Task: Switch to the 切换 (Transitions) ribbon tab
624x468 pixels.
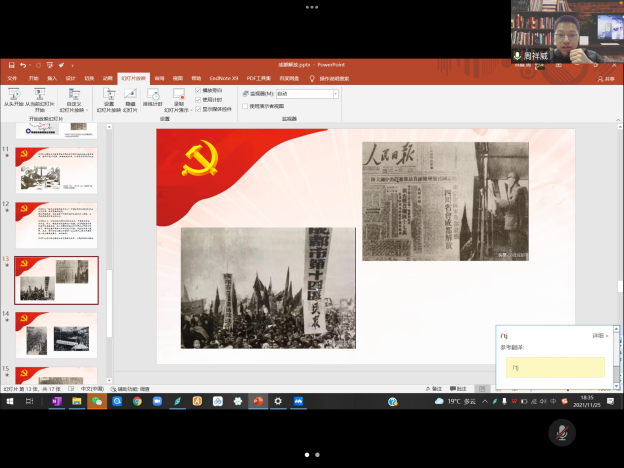Action: [89, 78]
